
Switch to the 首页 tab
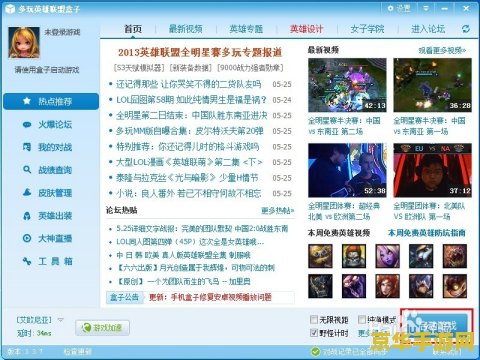click(x=133, y=29)
